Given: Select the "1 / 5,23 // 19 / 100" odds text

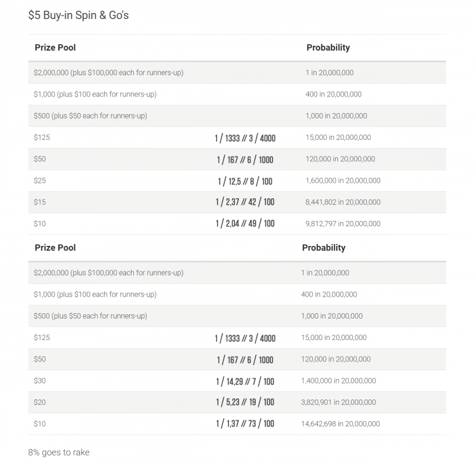Looking at the screenshot, I should 245,403.
